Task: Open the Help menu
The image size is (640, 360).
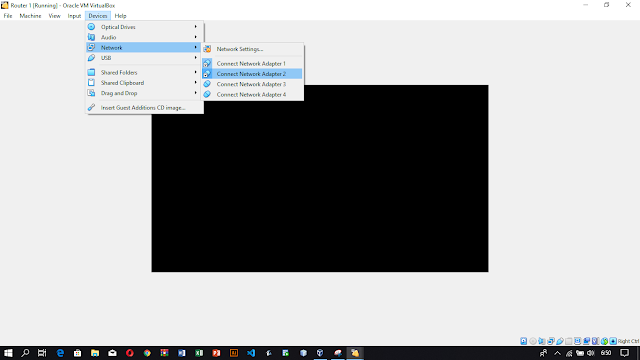Action: [x=120, y=16]
